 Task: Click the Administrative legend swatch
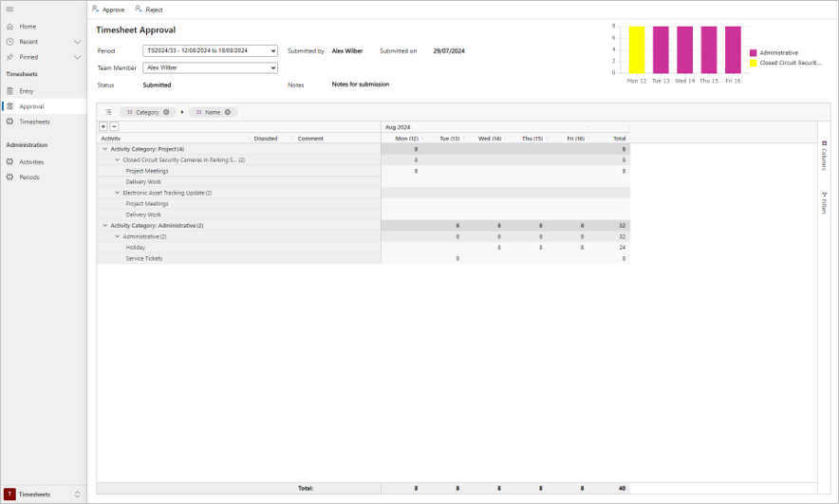(753, 53)
